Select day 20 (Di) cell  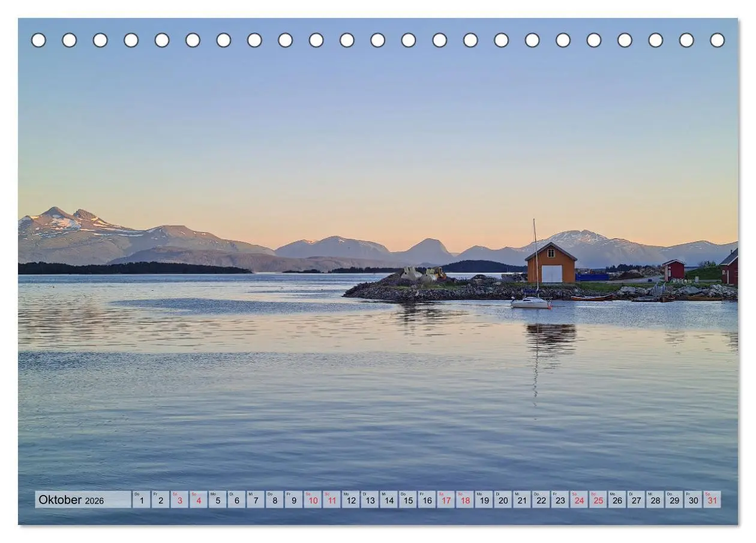click(x=503, y=500)
